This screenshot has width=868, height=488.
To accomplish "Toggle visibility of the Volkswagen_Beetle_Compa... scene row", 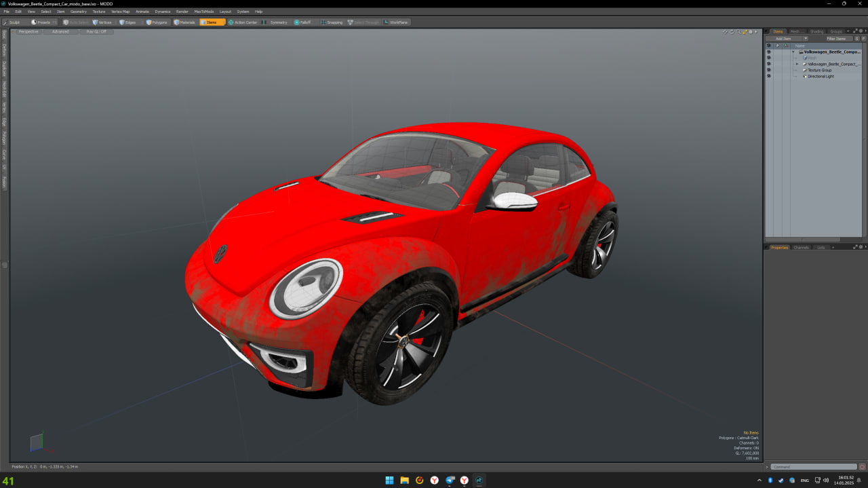I will [x=768, y=52].
